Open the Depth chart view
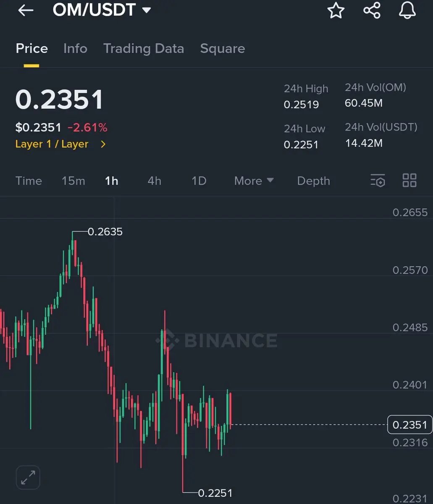Screen dimensions: 433x504 click(314, 181)
